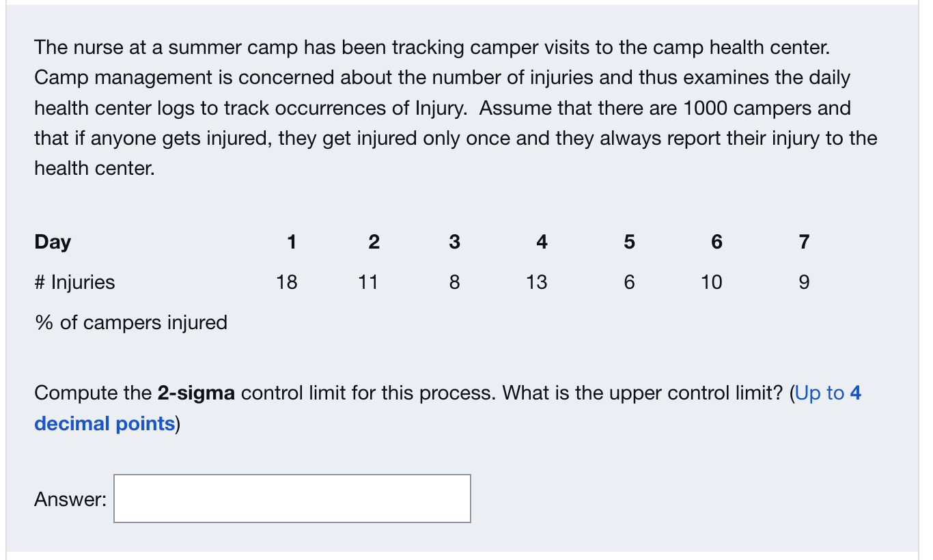933x560 pixels.
Task: Click the injury value 9 for Day 7
Action: pos(803,282)
